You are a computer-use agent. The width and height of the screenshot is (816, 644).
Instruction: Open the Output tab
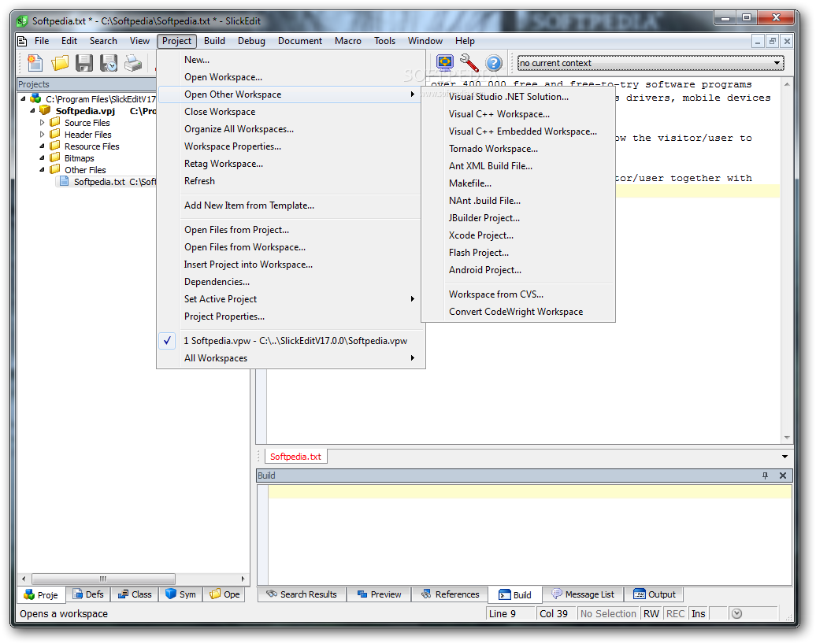point(655,594)
